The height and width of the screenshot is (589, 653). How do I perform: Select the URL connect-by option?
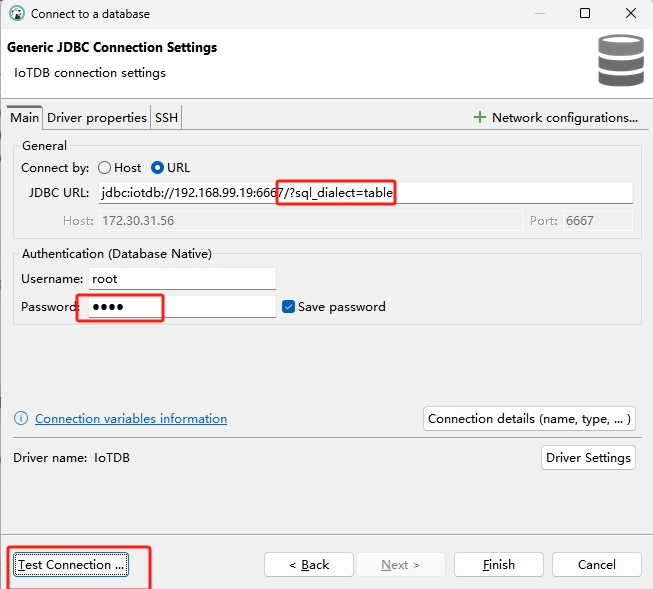(x=157, y=168)
